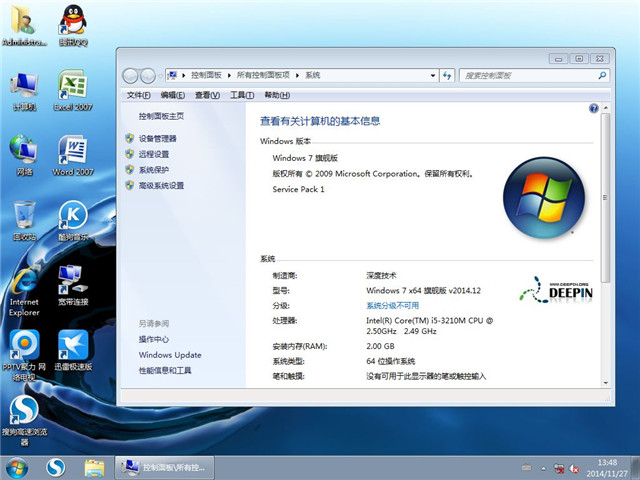640x480 pixels.
Task: Click the scrollbar down arrow
Action: coord(605,383)
